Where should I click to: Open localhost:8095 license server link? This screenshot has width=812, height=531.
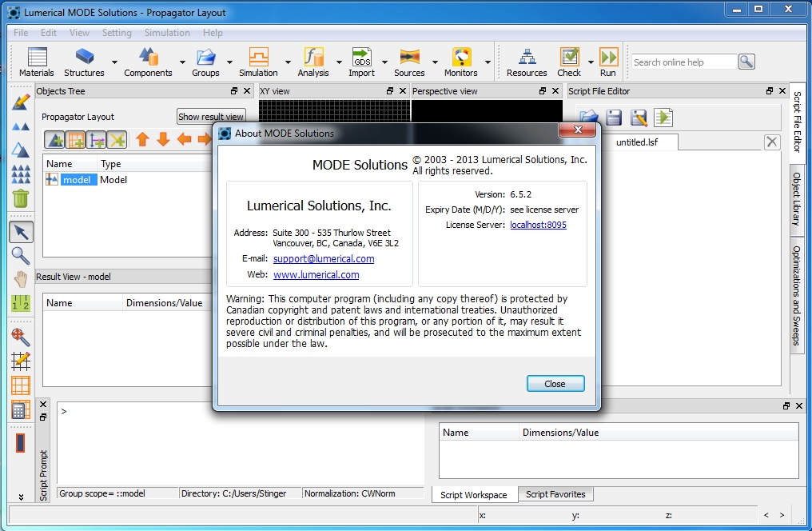538,225
